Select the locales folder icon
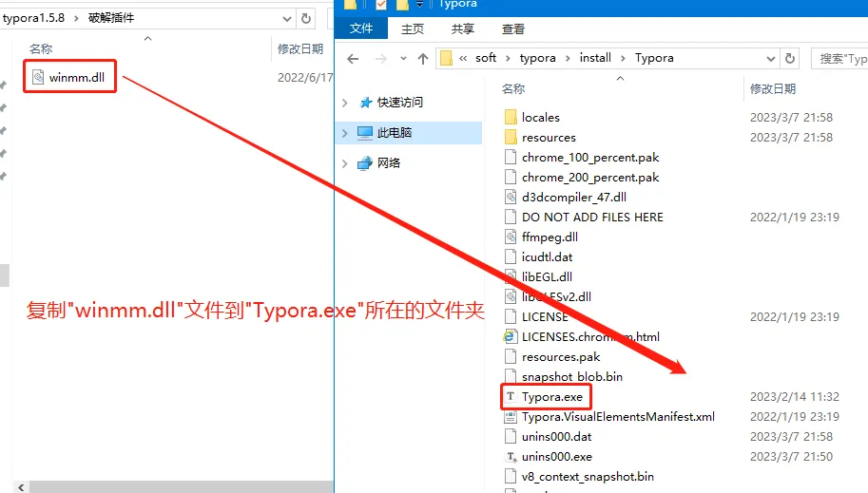The image size is (868, 493). [x=511, y=117]
